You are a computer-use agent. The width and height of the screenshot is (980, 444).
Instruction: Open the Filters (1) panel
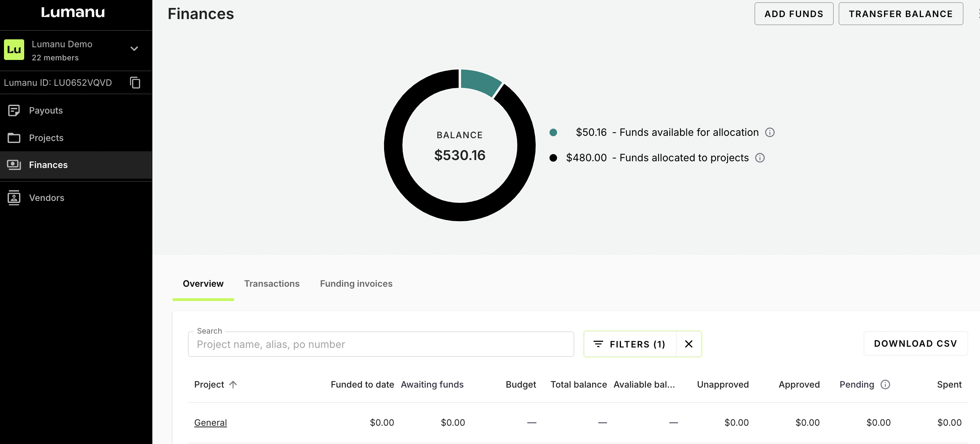630,344
